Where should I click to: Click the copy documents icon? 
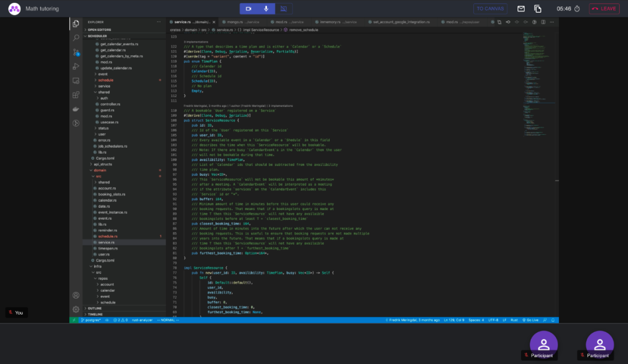coord(538,9)
